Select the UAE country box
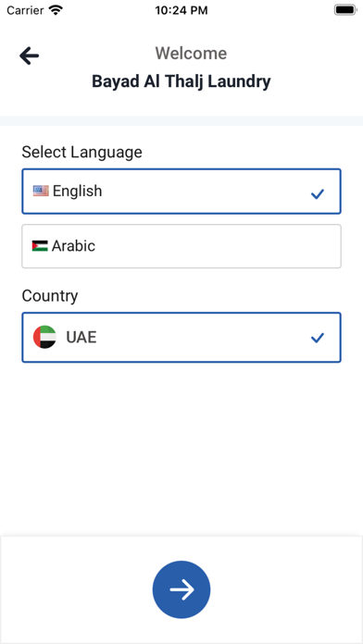This screenshot has height=644, width=363. coord(181,338)
